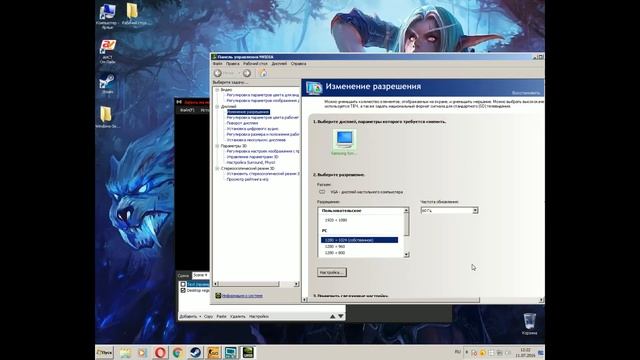Click main pane horizontal scrollbar right arrow

point(541,300)
